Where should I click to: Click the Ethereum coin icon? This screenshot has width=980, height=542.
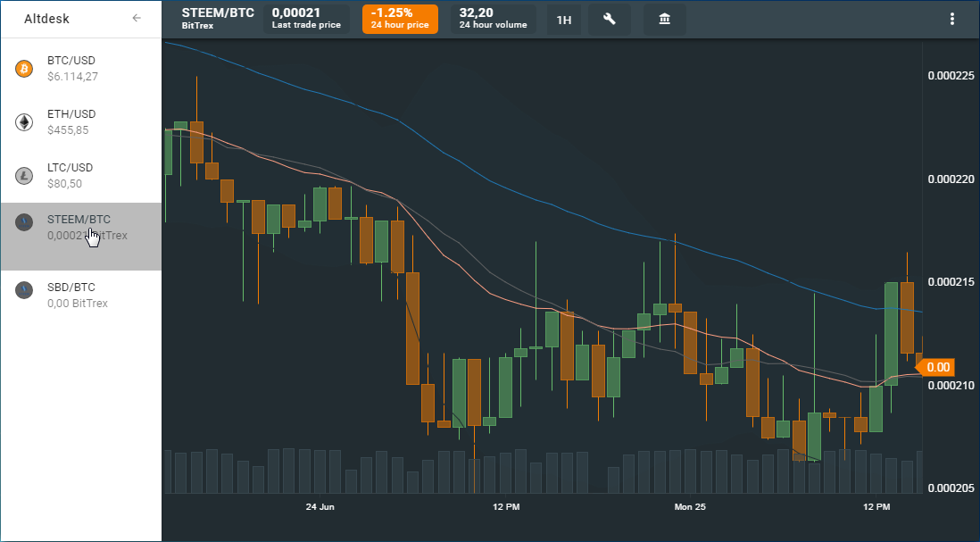(x=24, y=122)
